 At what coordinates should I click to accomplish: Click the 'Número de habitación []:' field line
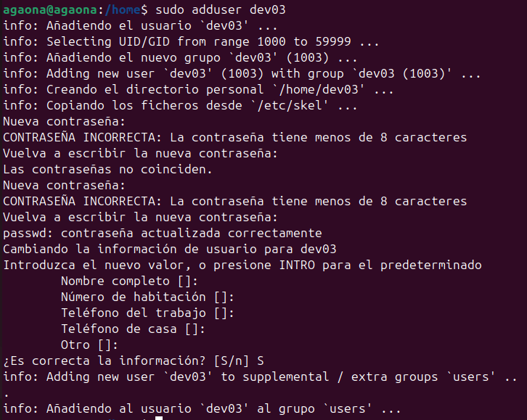pos(147,297)
